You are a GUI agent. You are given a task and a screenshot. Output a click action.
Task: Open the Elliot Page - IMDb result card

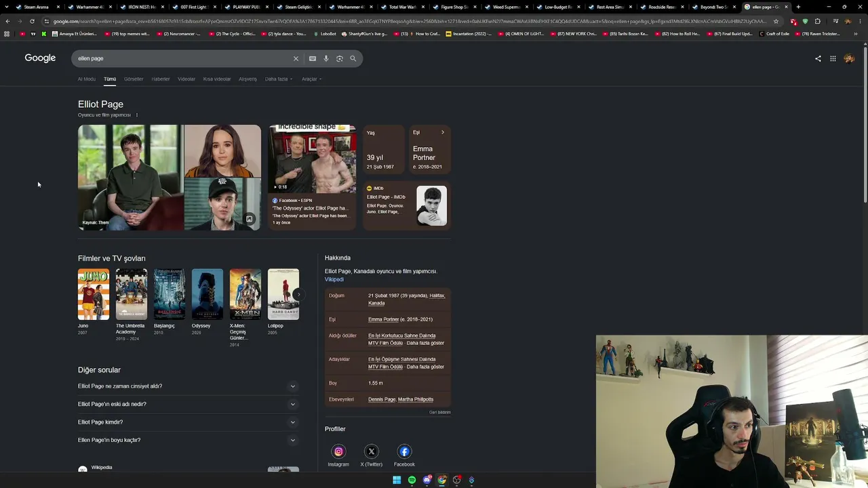407,206
